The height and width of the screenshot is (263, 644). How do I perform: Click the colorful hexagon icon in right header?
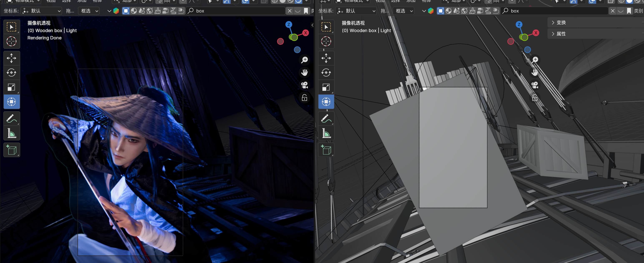tap(431, 11)
